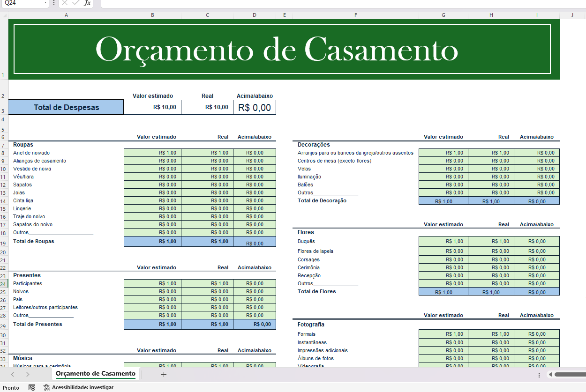Image resolution: width=586 pixels, height=392 pixels.
Task: Click the previous sheet navigation arrow
Action: click(x=13, y=374)
